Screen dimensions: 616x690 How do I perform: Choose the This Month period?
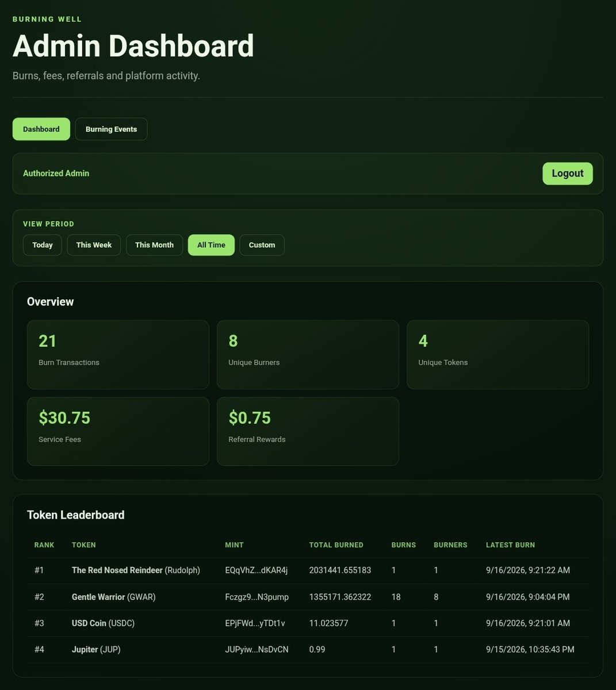pos(154,245)
